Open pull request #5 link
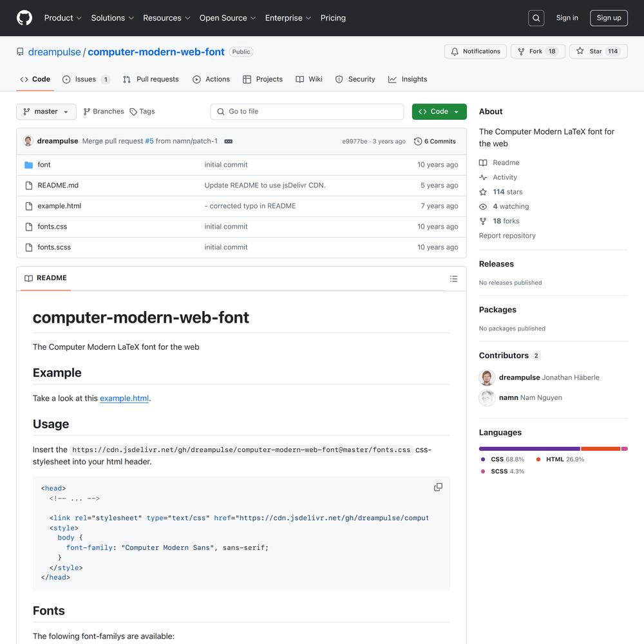 (x=149, y=141)
